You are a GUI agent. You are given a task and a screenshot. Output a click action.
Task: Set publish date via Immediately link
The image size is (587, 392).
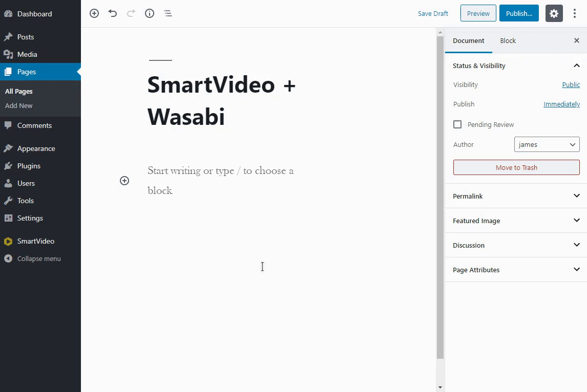point(561,104)
